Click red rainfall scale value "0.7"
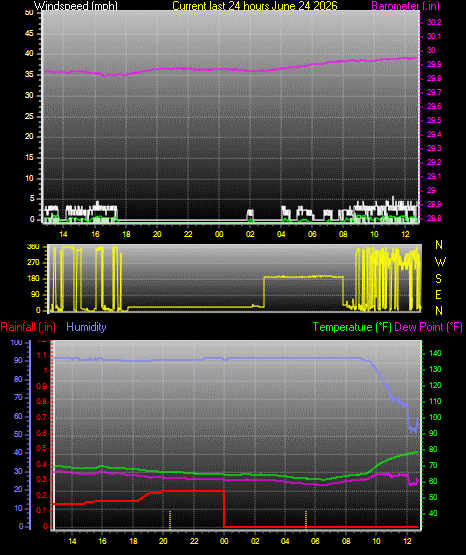 pos(42,417)
